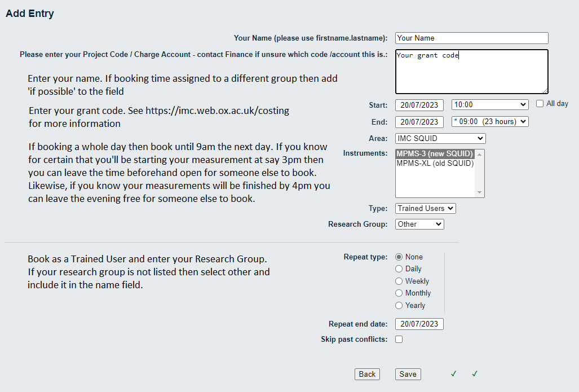The width and height of the screenshot is (579, 392).
Task: Click the text area resize grip
Action: (545, 90)
